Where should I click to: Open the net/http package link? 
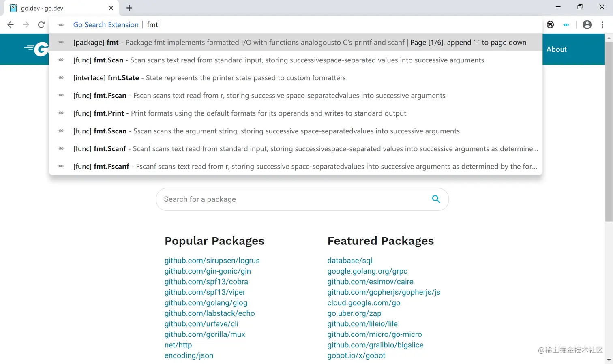click(x=178, y=345)
